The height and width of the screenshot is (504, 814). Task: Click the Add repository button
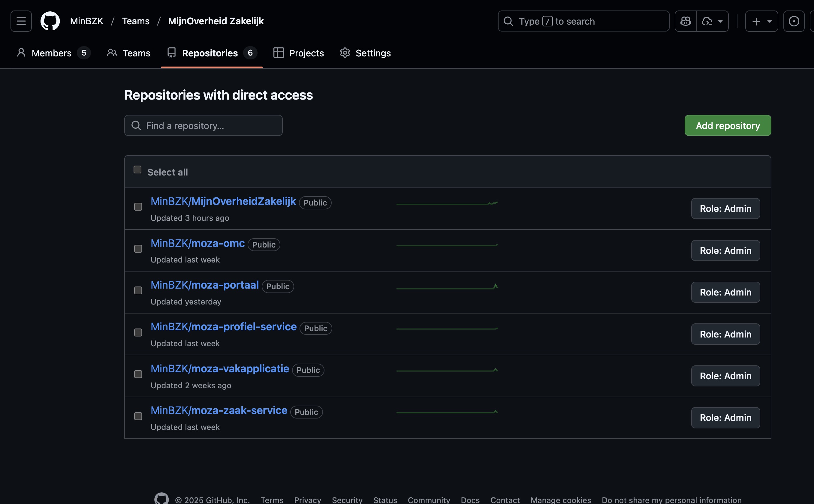[728, 125]
